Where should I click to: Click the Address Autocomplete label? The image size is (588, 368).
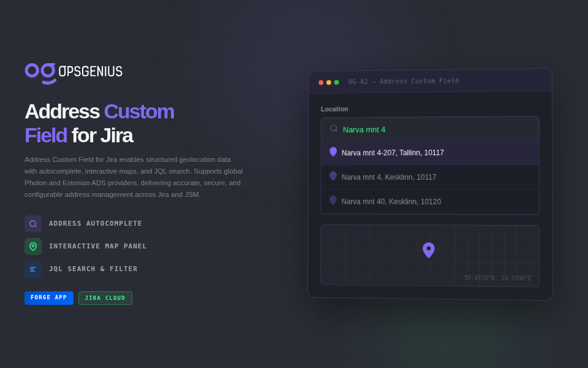click(96, 223)
